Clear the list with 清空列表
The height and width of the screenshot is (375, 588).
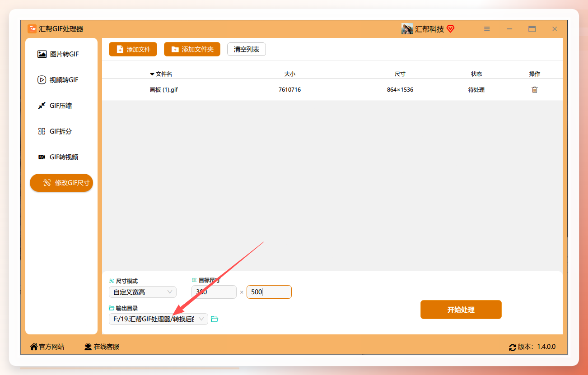pyautogui.click(x=247, y=49)
